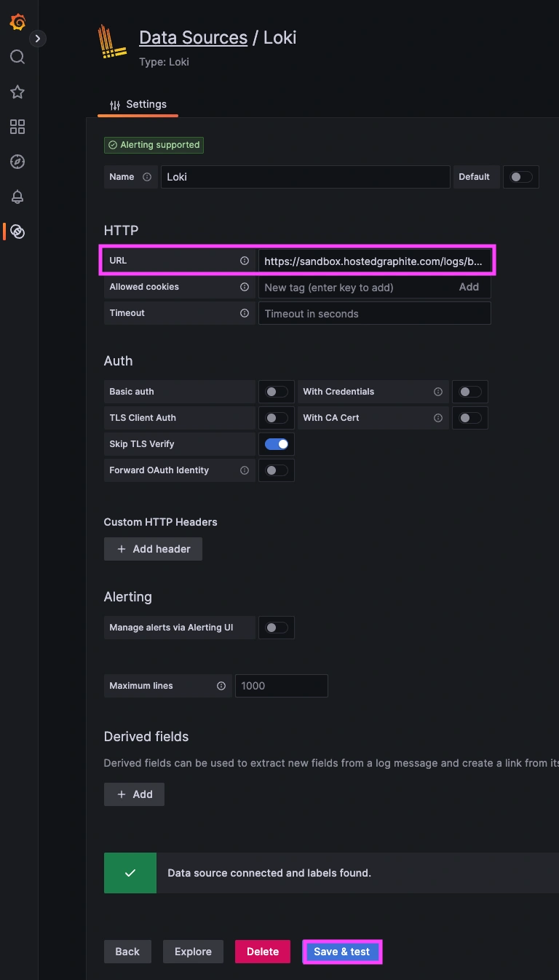Viewport: 559px width, 980px height.
Task: Click Add under Derived fields
Action: [x=134, y=794]
